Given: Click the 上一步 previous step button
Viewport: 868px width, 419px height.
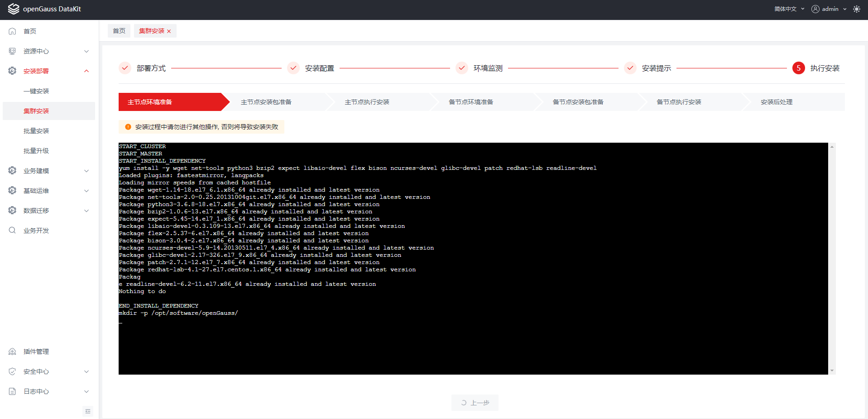Looking at the screenshot, I should coord(475,403).
